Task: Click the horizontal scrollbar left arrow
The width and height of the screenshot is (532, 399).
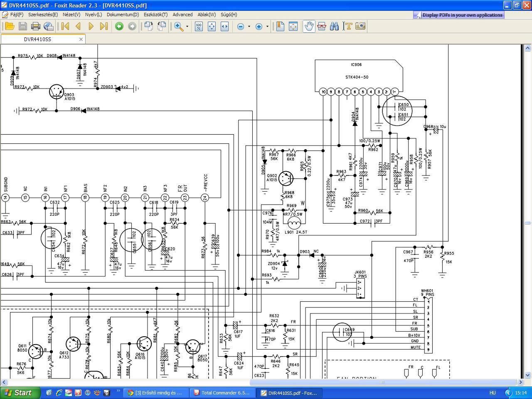Action: click(4, 382)
